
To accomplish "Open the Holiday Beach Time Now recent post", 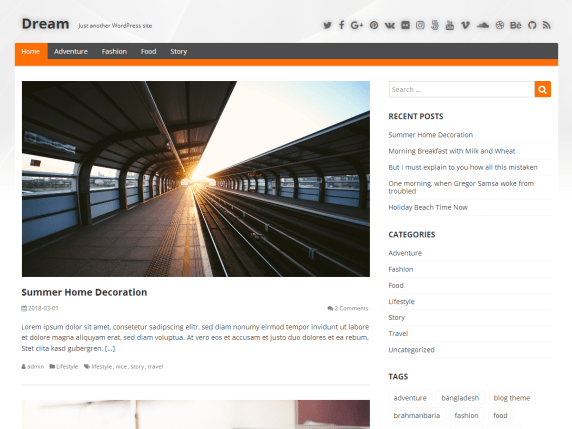I will point(428,207).
